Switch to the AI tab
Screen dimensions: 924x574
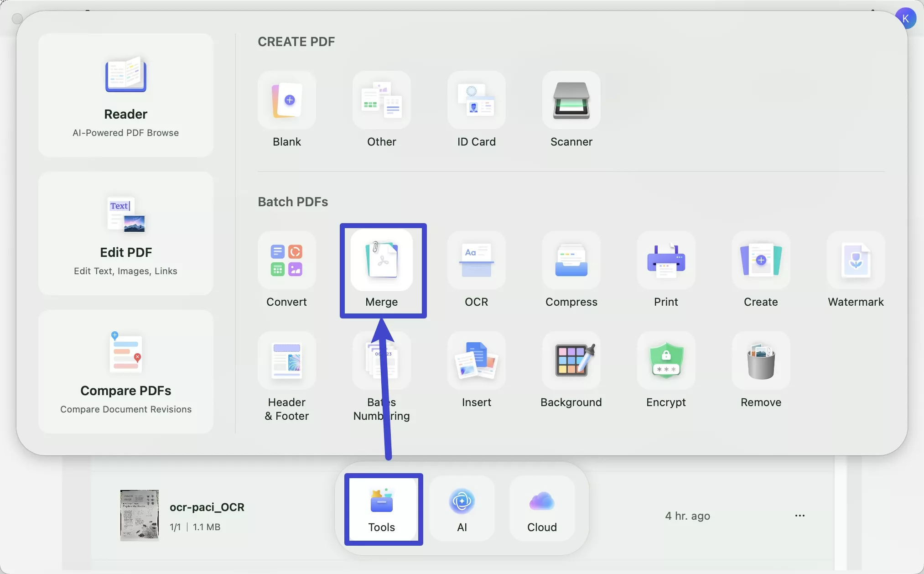[x=462, y=509]
